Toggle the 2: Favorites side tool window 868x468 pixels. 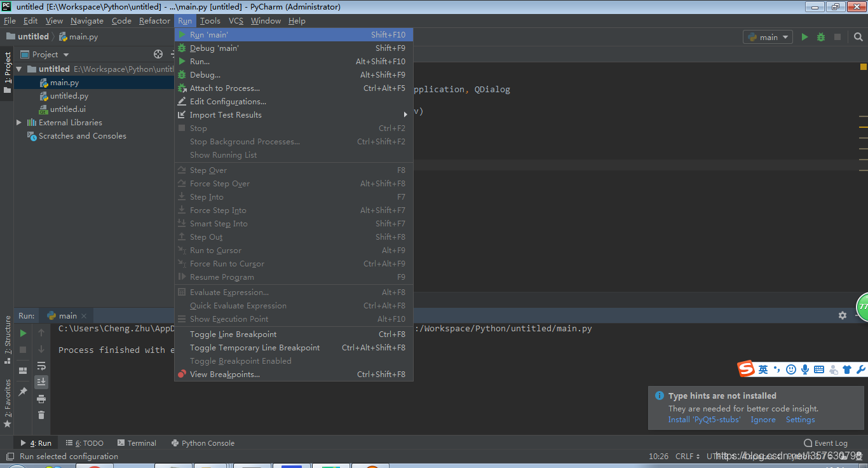pos(7,403)
